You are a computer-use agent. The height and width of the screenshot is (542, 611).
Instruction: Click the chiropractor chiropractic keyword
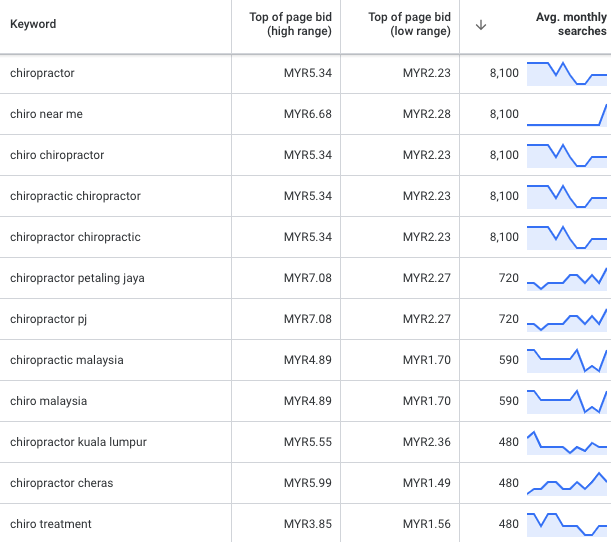(x=75, y=237)
